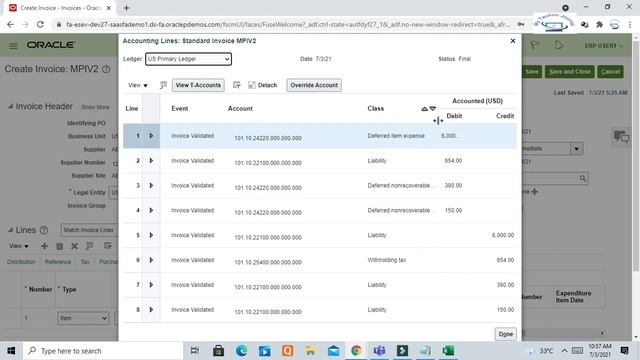This screenshot has height=360, width=640.
Task: Open Microsoft Edge from the taskbar
Action: (241, 351)
